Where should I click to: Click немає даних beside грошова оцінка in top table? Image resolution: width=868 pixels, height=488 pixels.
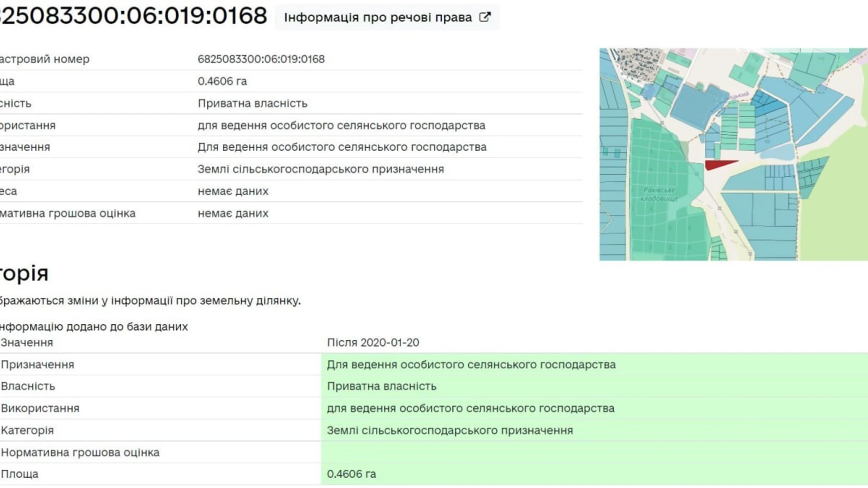tap(233, 213)
